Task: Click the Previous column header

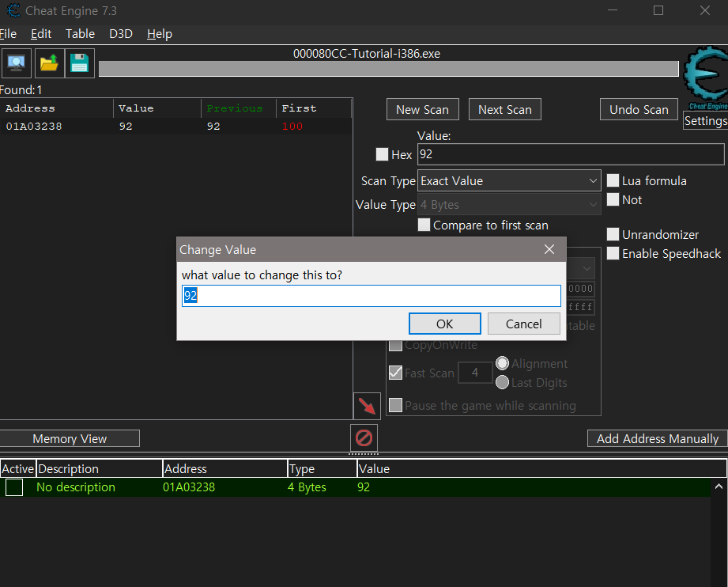Action: pos(239,108)
